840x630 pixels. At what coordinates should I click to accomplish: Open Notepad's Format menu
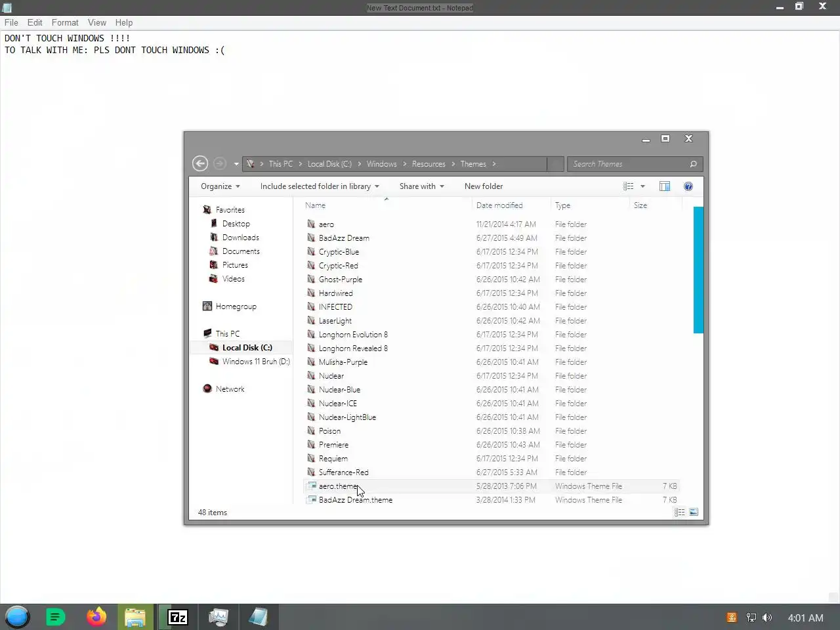point(65,22)
